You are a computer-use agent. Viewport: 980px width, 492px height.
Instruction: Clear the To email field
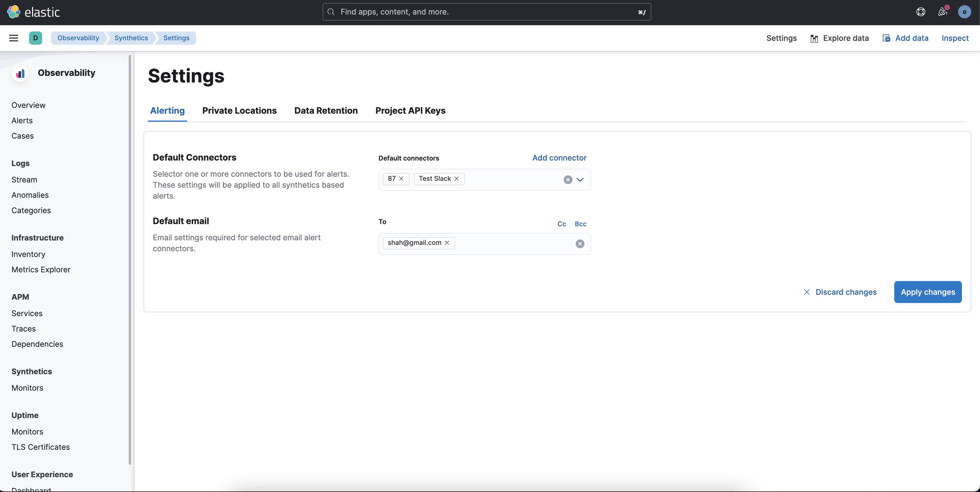(x=580, y=244)
